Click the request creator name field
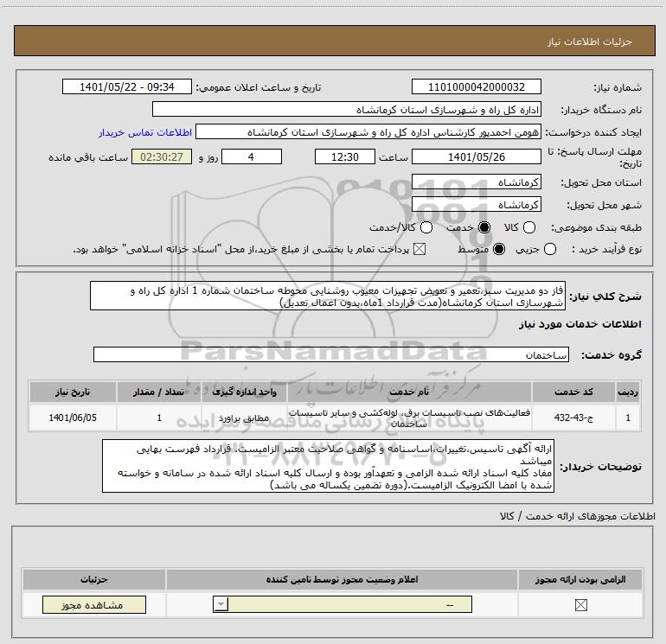Screen dimensions: 666x644 coord(368,132)
